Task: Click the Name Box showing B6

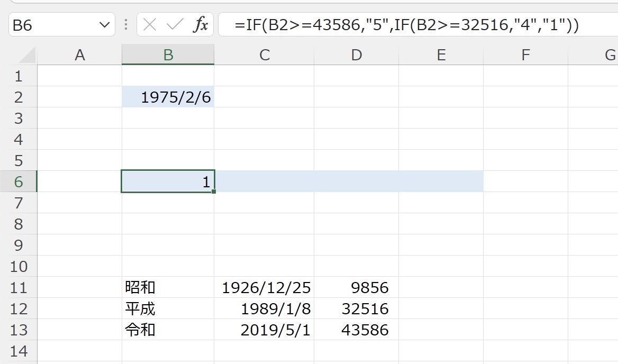Action: 62,24
